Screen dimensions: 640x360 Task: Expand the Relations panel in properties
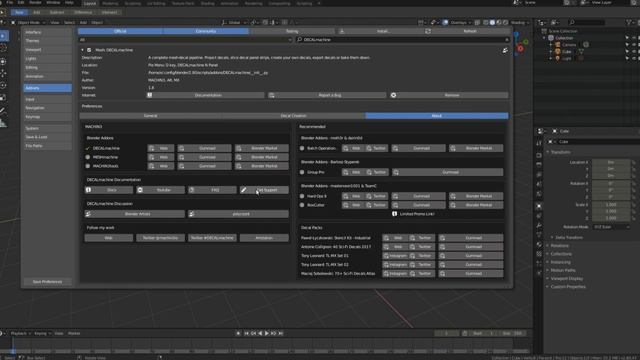pyautogui.click(x=560, y=246)
